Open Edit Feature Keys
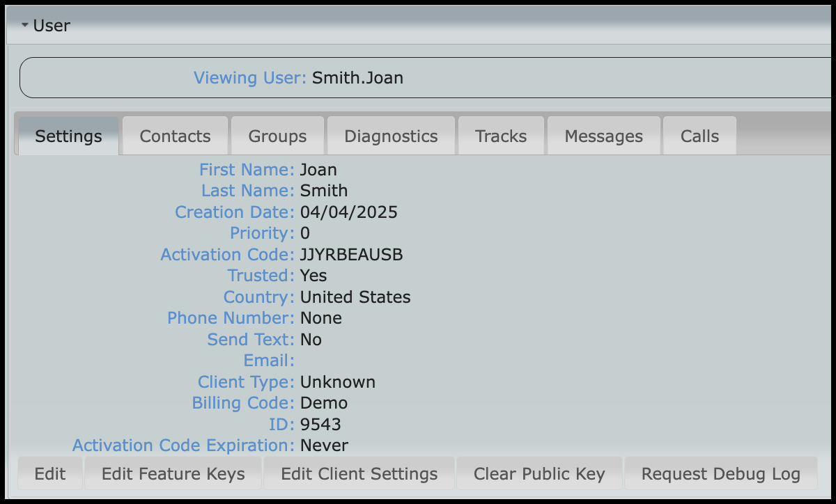The height and width of the screenshot is (504, 836). (x=173, y=474)
